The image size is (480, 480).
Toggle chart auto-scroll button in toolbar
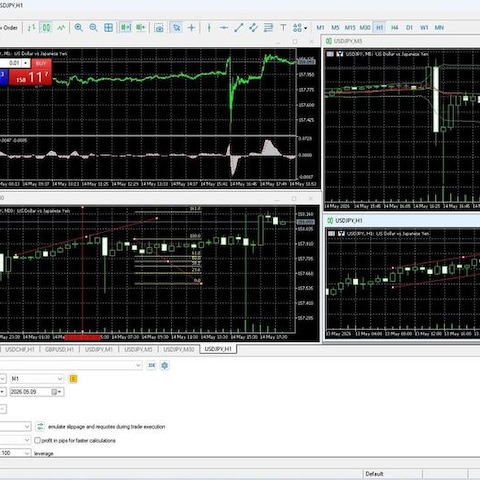tap(126, 28)
